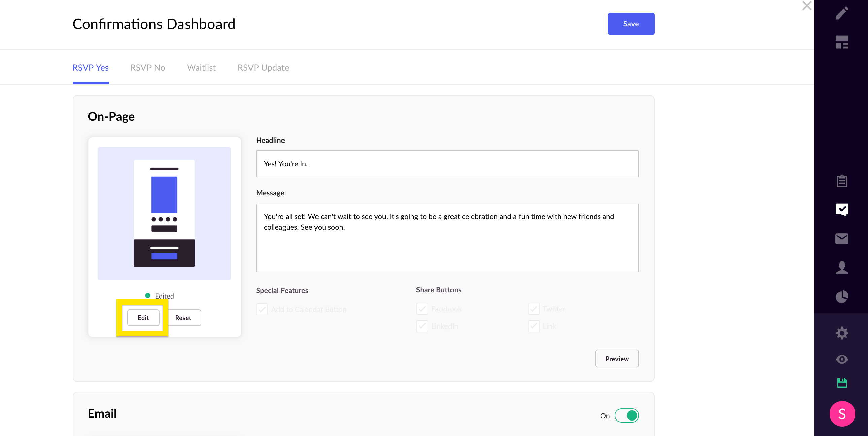This screenshot has width=868, height=436.
Task: Click the Reset button
Action: click(183, 318)
